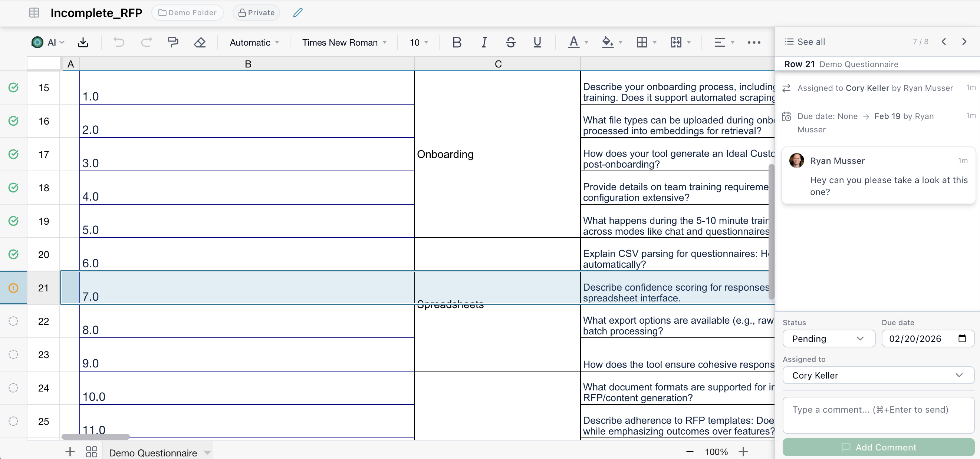Viewport: 980px width, 459px height.
Task: Open more toolbar options via ellipsis icon
Action: pyautogui.click(x=754, y=42)
